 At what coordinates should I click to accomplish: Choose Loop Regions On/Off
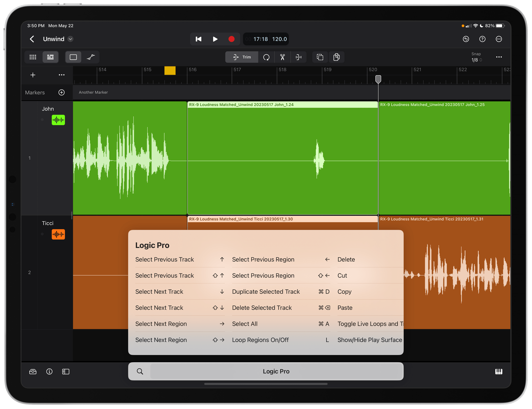[281, 340]
